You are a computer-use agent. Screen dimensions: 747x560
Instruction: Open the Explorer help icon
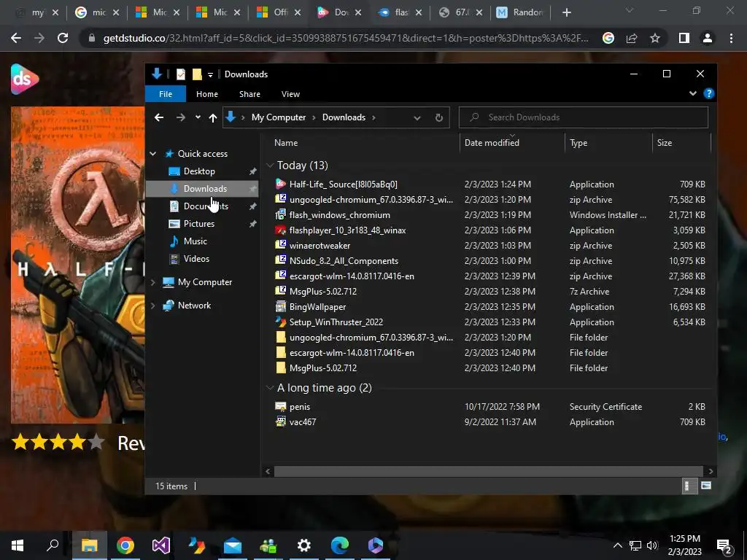[709, 94]
